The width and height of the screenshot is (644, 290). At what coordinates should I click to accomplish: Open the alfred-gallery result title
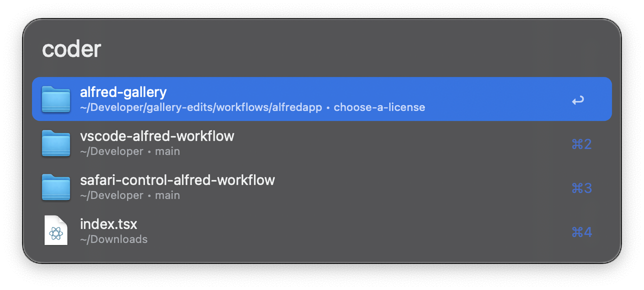[123, 92]
